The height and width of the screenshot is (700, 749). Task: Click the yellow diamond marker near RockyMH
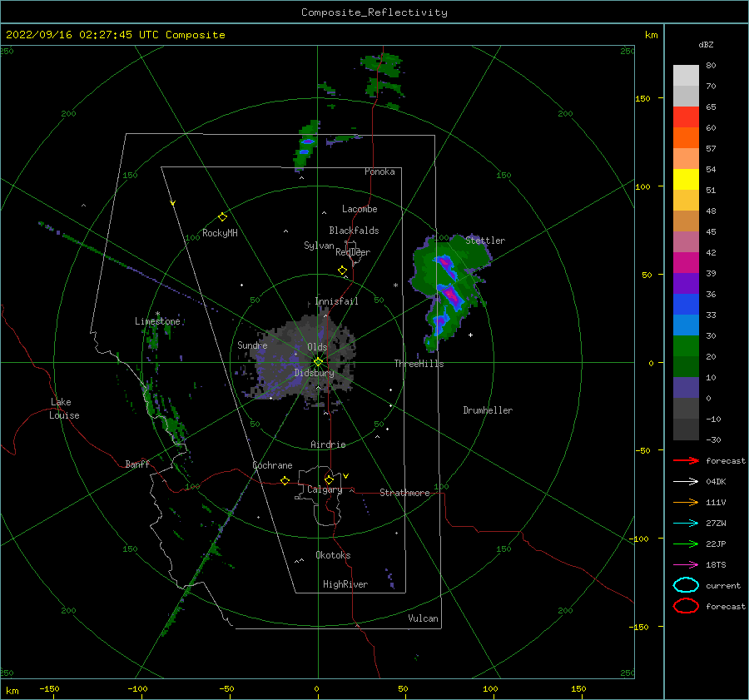point(222,217)
